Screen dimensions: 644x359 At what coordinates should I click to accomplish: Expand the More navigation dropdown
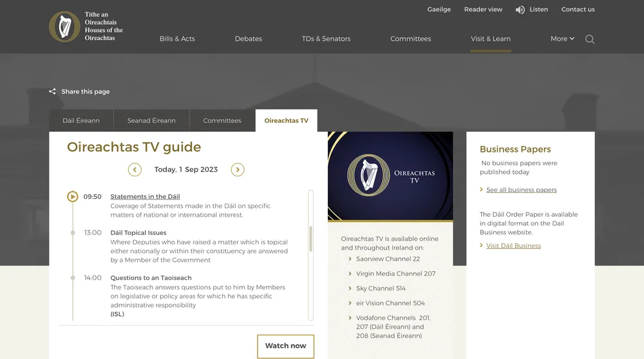tap(562, 39)
